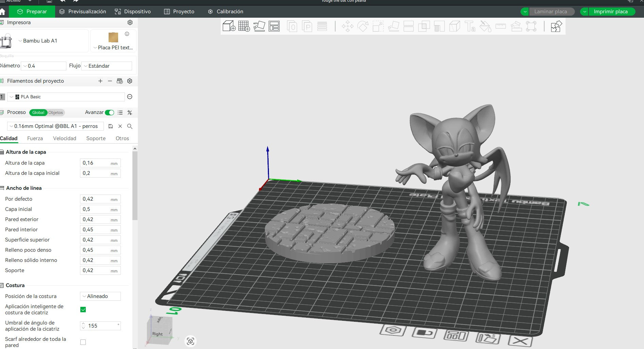Select the Scale tool
Screen dimensions: 644x349
point(378,26)
